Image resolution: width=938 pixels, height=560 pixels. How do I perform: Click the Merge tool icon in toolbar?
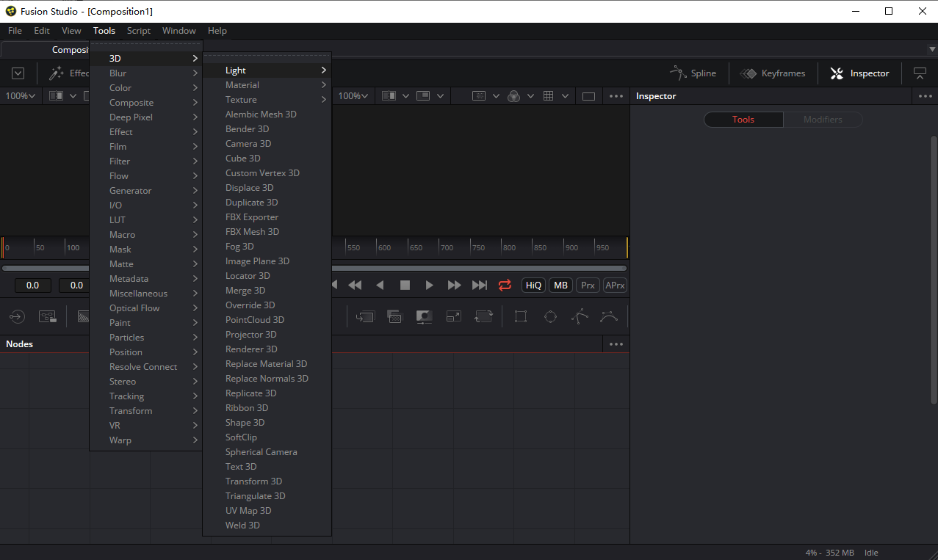point(365,316)
